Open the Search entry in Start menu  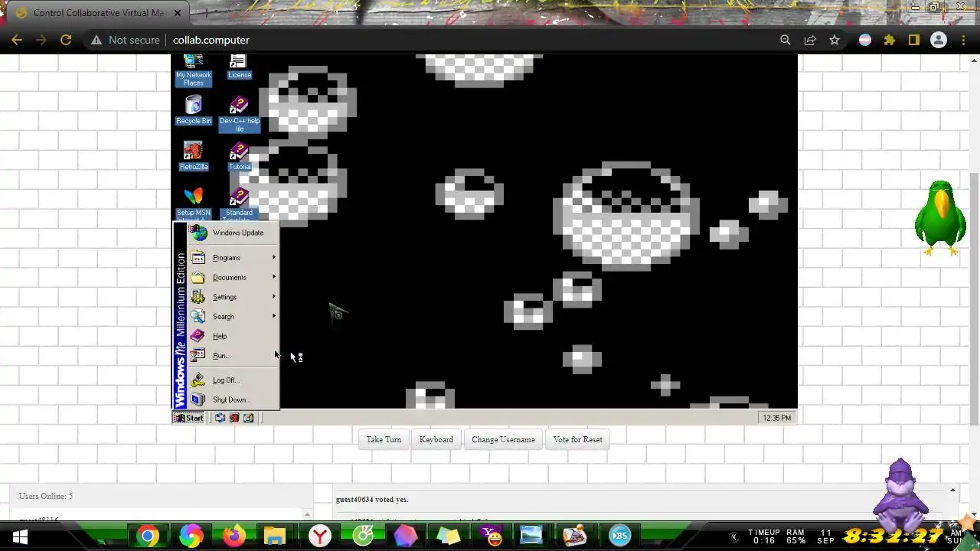coord(233,316)
